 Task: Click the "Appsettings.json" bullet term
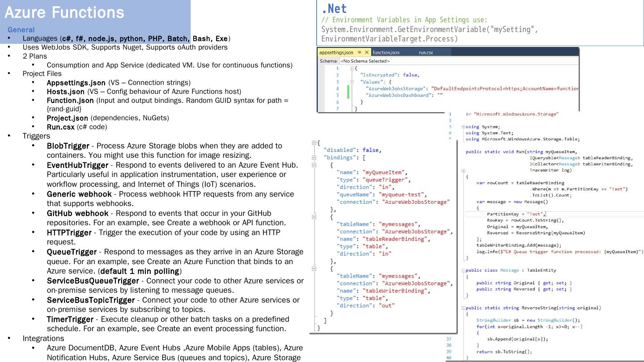76,83
